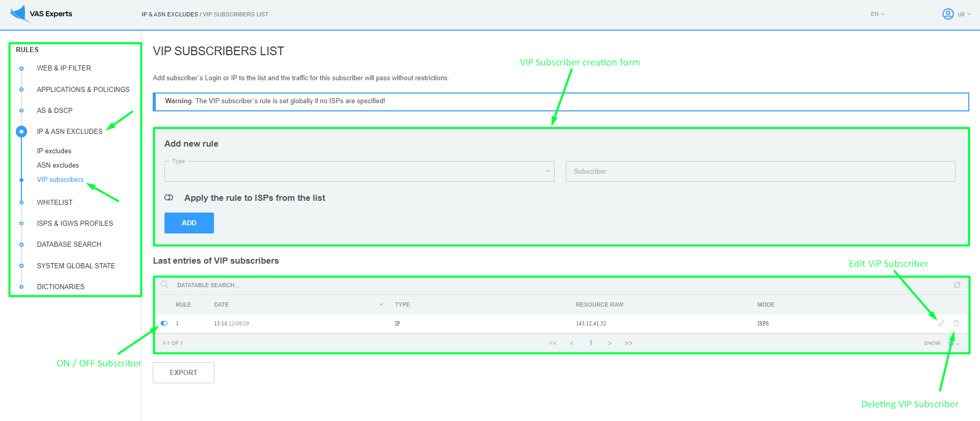The image size is (980, 421).
Task: Click the trash icon to delete VIP subscriber
Action: [x=957, y=323]
